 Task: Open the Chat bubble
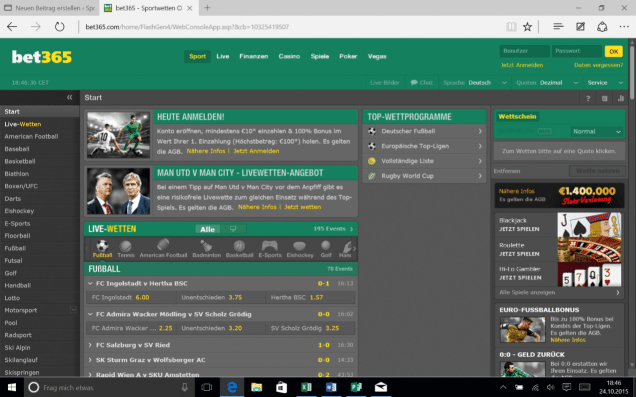tap(421, 82)
